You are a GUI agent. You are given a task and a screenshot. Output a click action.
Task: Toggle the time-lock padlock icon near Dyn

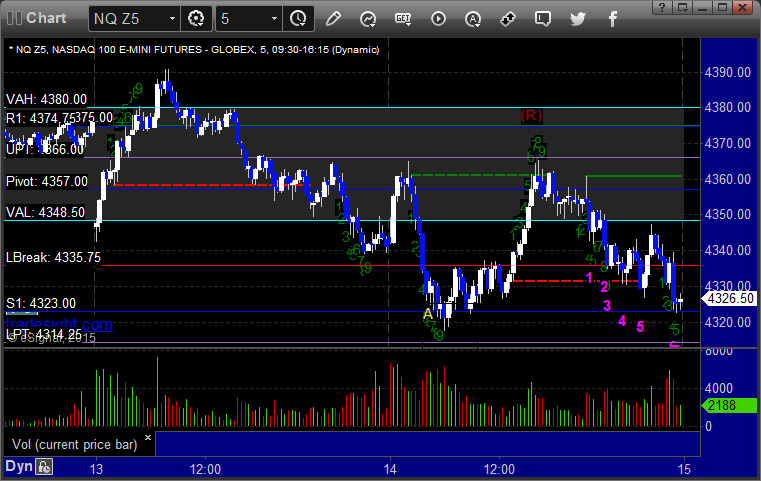45,467
